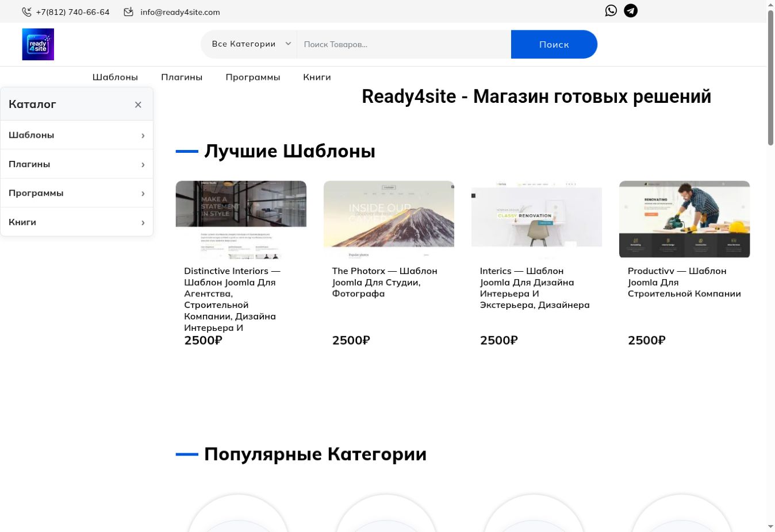
Task: Open Книги in the top navigation menu
Action: (317, 77)
